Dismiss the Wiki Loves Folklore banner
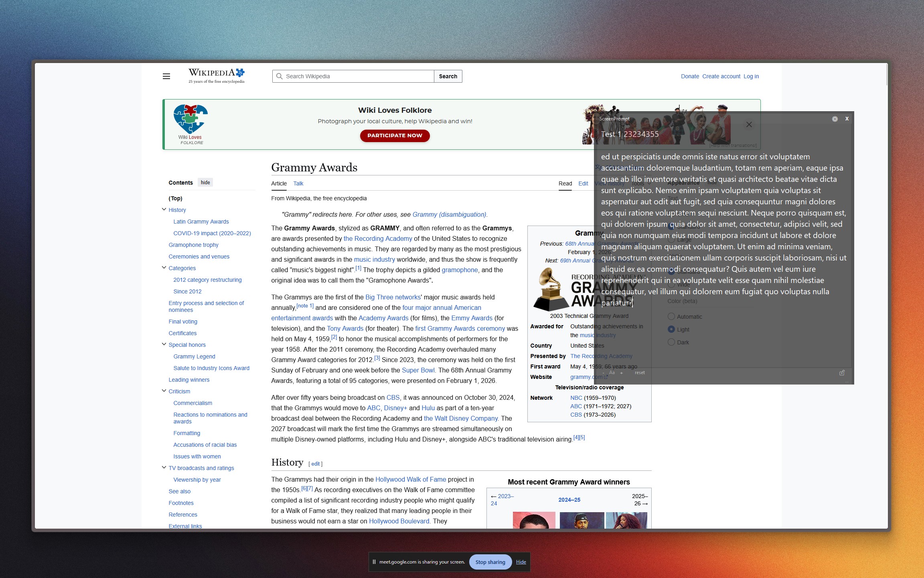 click(x=749, y=124)
